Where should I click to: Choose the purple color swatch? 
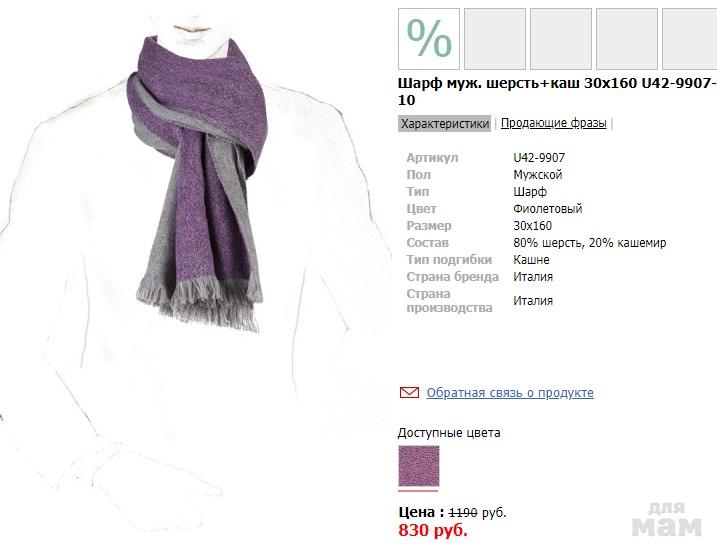point(419,466)
